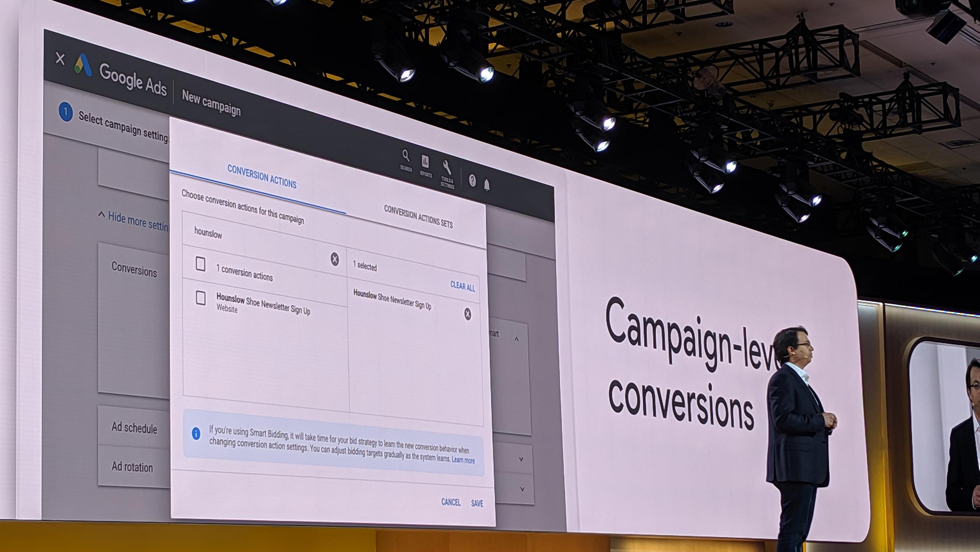Click the '1 selected' label
The height and width of the screenshot is (552, 980).
pyautogui.click(x=365, y=266)
